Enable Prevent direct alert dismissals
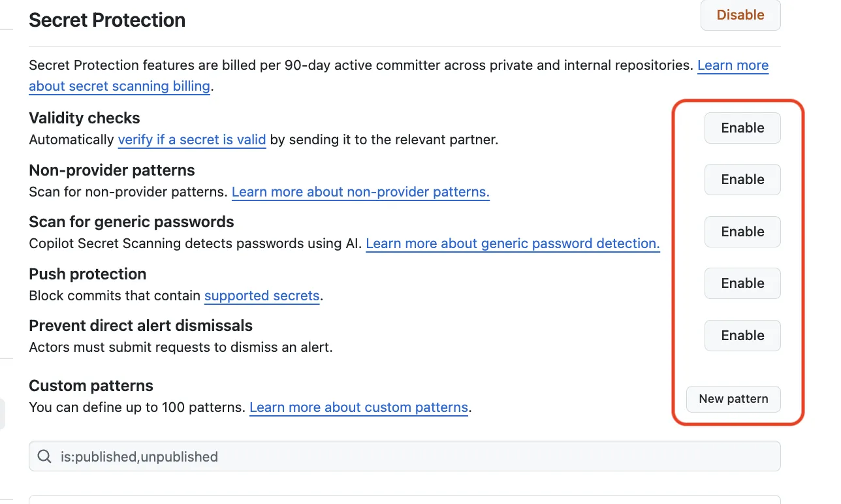The height and width of the screenshot is (504, 841). click(742, 336)
